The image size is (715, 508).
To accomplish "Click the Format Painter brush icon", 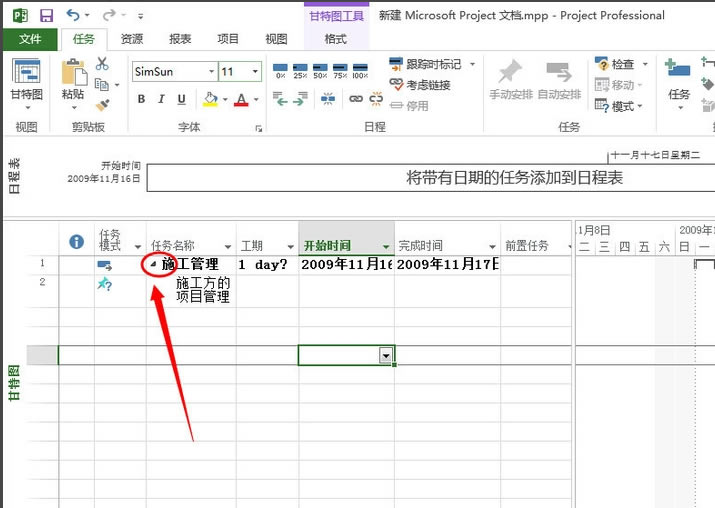I will tap(102, 104).
